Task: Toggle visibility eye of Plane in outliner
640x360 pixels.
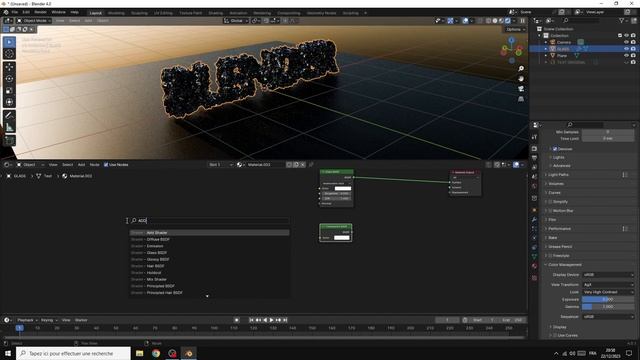Action: (x=626, y=56)
